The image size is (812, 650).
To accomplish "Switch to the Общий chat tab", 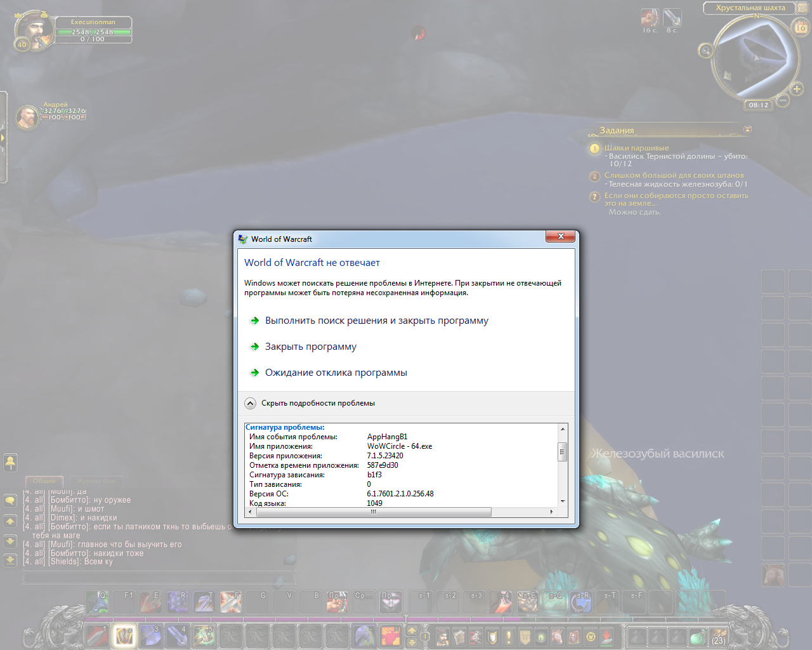I will 44,481.
